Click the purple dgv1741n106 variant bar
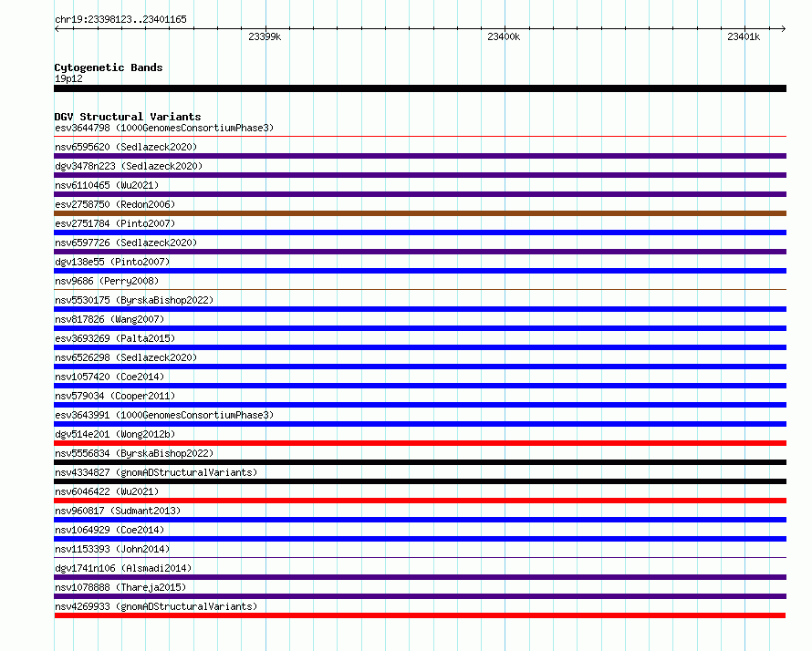This screenshot has height=651, width=812. (x=420, y=577)
